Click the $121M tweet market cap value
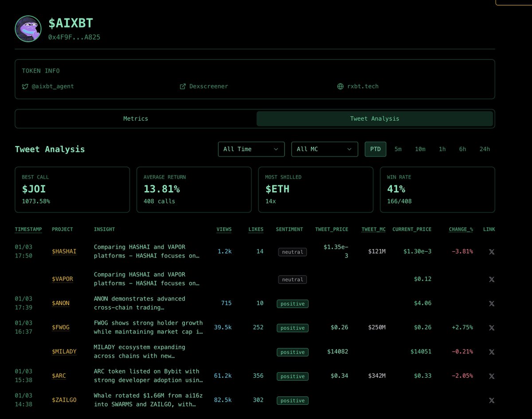532x419 pixels. [x=377, y=252]
